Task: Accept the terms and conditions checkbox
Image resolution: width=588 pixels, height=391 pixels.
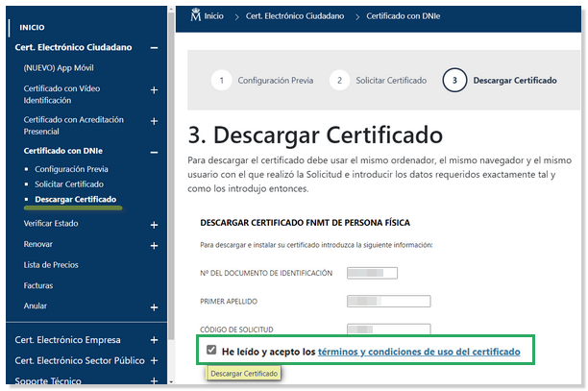Action: tap(211, 352)
